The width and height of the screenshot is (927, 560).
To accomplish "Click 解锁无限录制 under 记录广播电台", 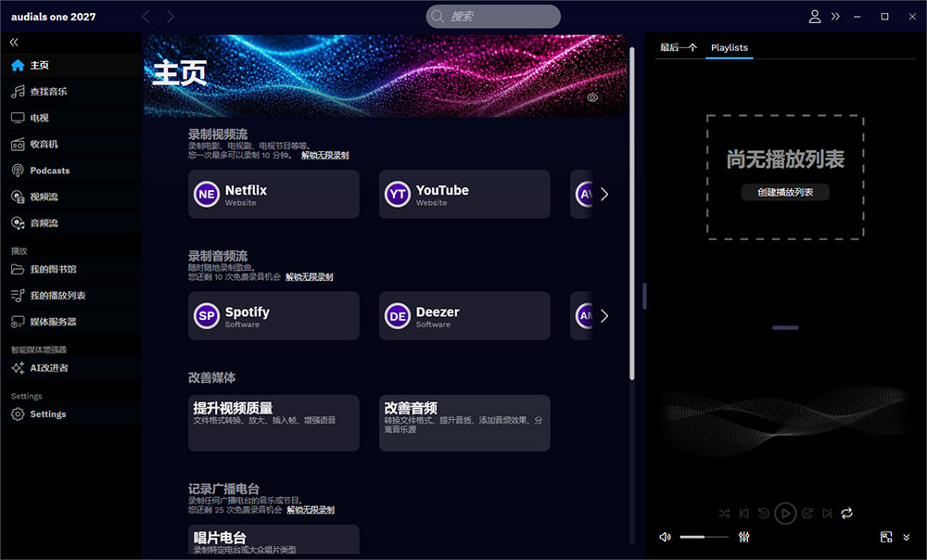I will (311, 510).
